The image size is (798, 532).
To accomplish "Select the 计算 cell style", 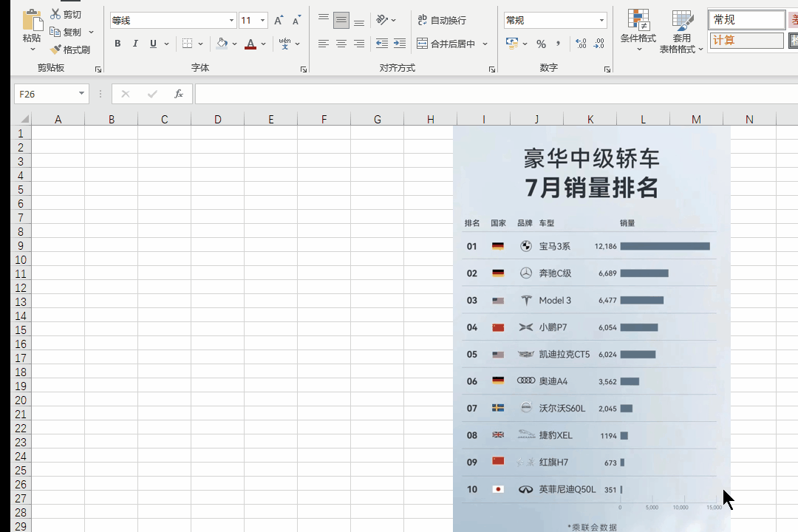I will 746,40.
